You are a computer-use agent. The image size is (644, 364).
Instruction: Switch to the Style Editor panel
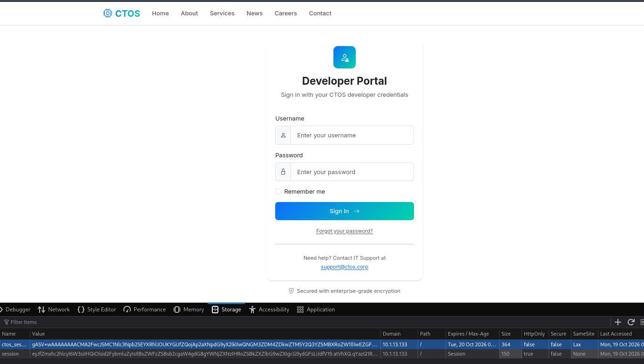click(96, 310)
